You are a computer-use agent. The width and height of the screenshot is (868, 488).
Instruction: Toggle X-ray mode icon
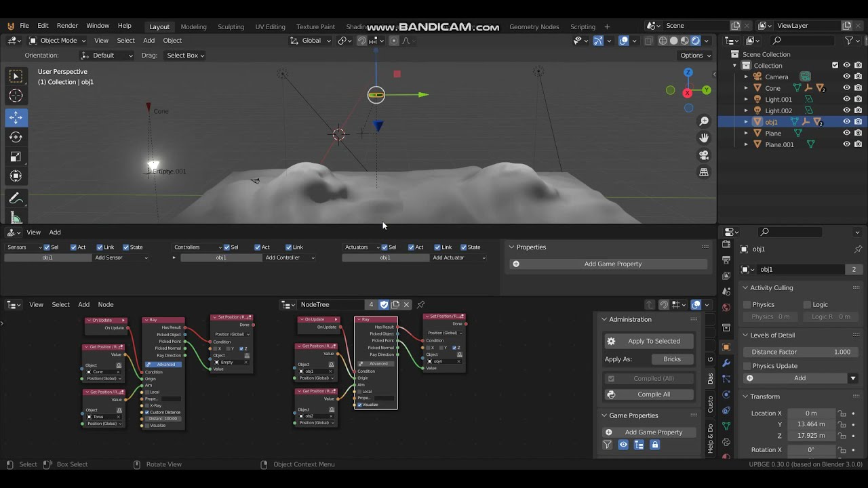point(649,41)
